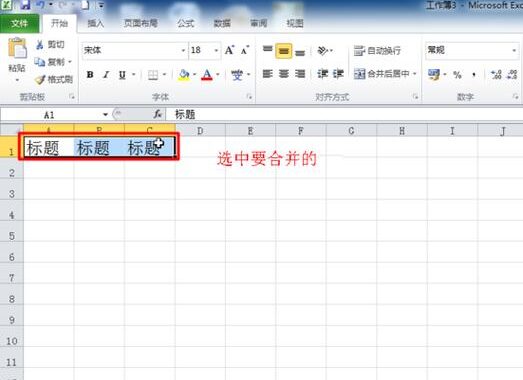
Task: Toggle center horizontal alignment
Action: [x=284, y=74]
